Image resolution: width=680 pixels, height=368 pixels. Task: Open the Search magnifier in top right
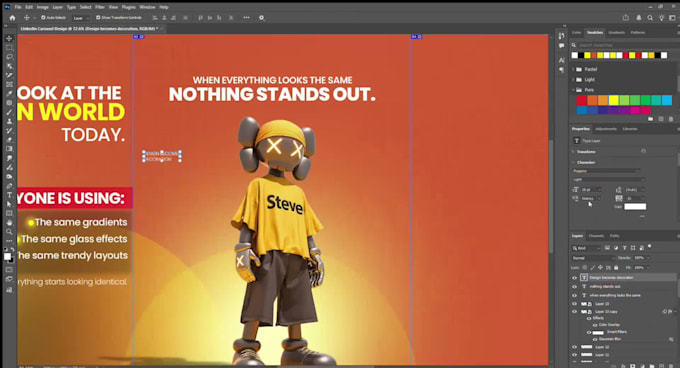[x=650, y=18]
